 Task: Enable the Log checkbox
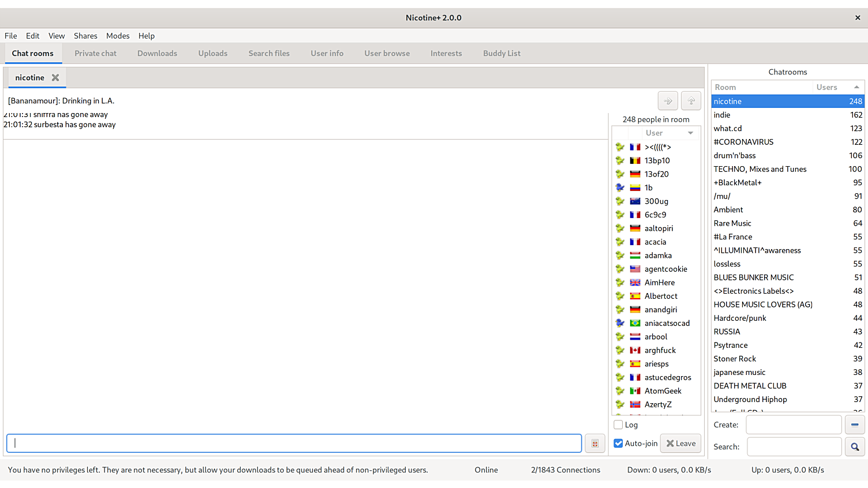618,425
